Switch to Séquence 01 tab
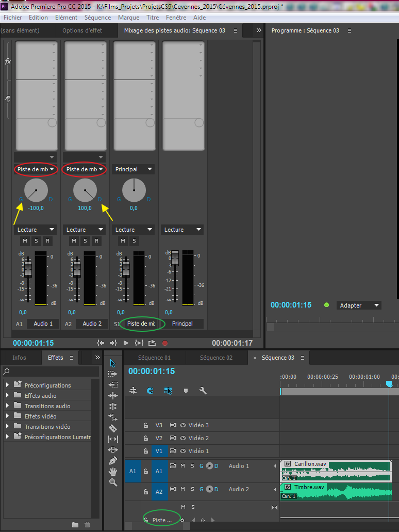 [x=154, y=358]
